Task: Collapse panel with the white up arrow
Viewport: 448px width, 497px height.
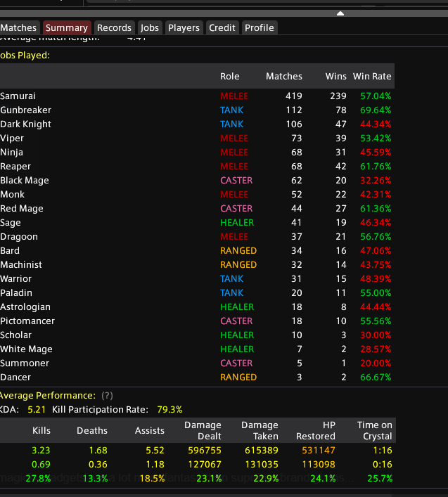Action: click(x=340, y=13)
